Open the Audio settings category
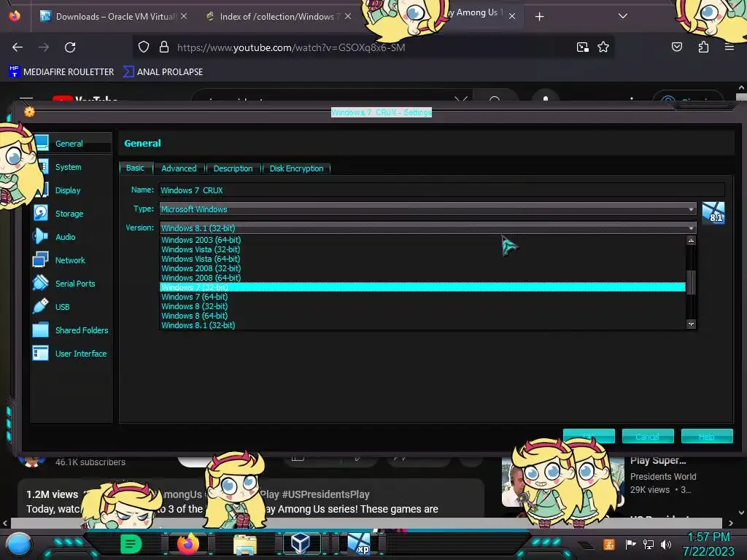 (x=65, y=237)
